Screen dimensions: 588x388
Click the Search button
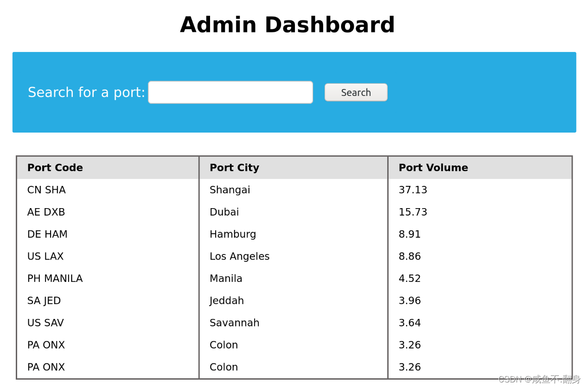point(356,92)
